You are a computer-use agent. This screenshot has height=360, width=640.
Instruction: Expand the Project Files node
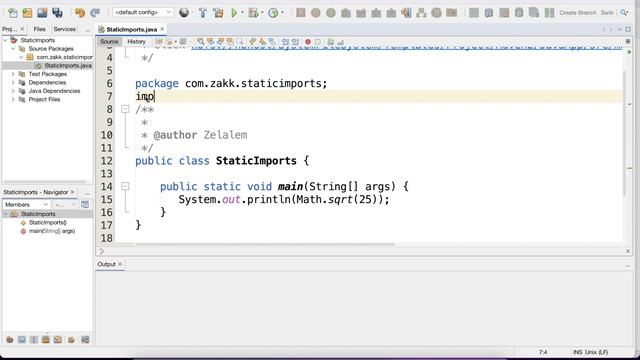click(13, 99)
